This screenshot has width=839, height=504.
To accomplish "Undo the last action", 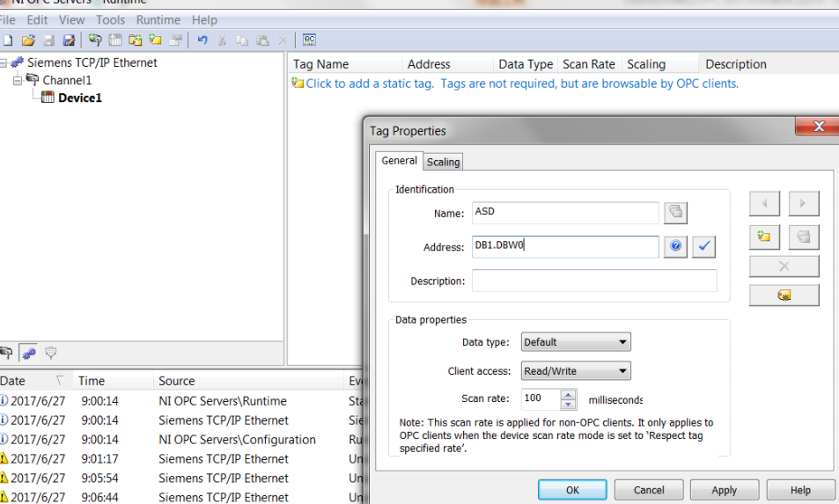I will pos(202,40).
